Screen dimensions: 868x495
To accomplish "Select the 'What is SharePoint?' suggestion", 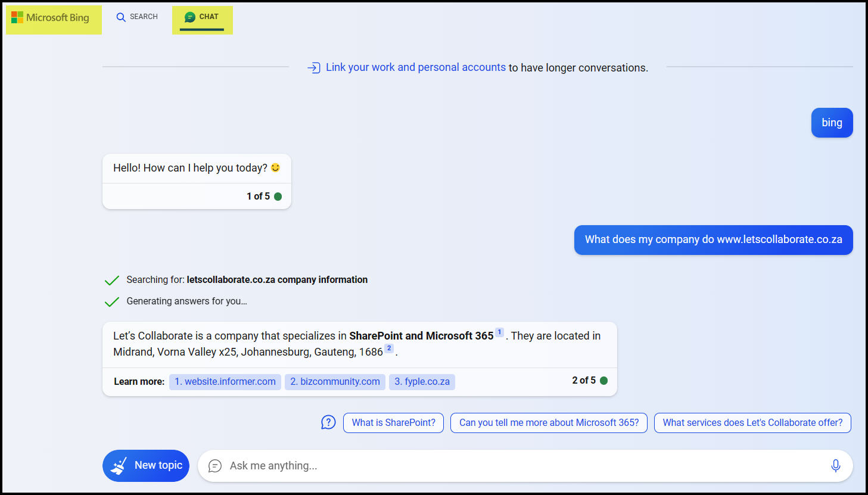I will click(x=393, y=423).
